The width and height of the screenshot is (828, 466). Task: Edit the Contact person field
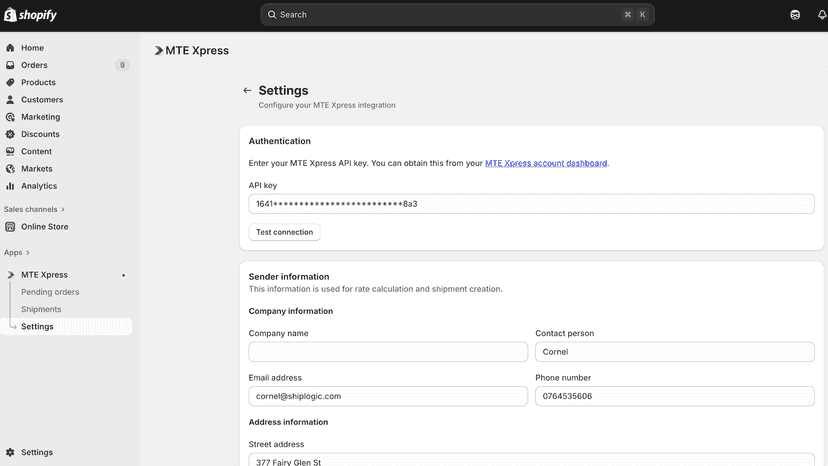[675, 352]
